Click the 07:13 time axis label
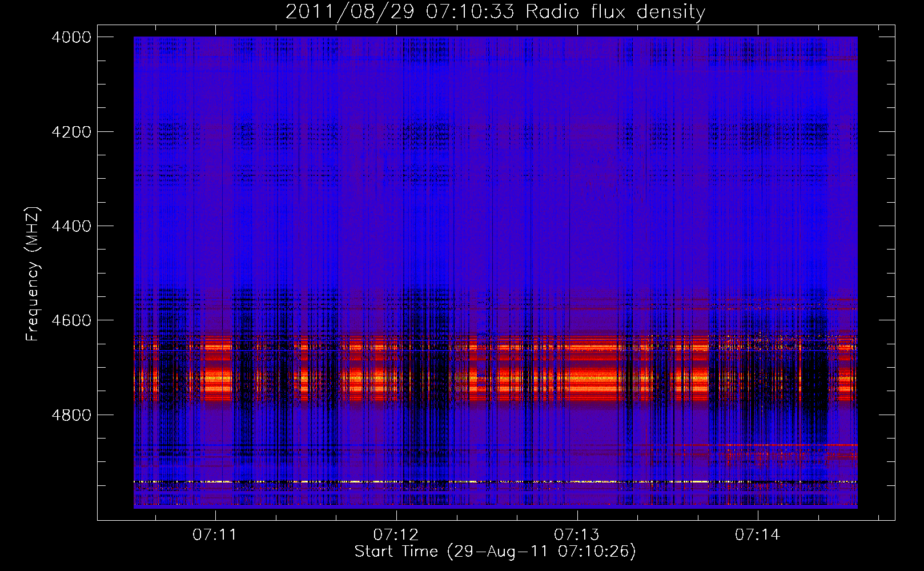The height and width of the screenshot is (571, 924). [576, 535]
